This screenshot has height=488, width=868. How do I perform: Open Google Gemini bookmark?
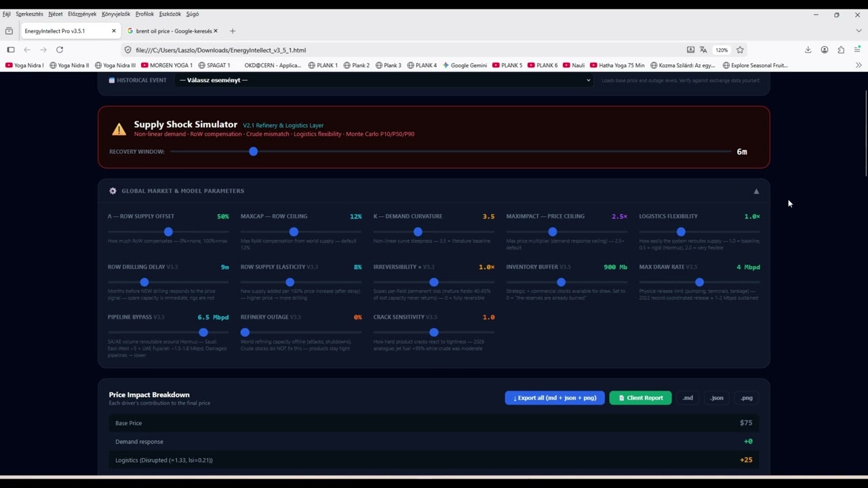click(465, 65)
